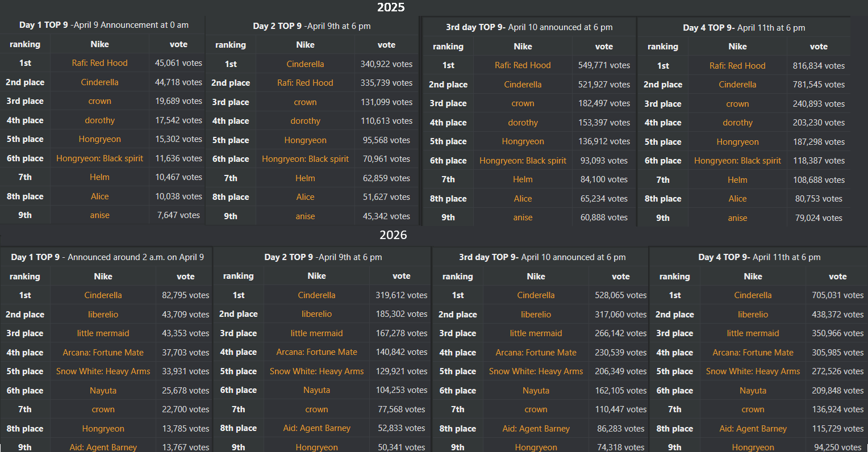Click the '15,302 votes' cell

pyautogui.click(x=178, y=139)
